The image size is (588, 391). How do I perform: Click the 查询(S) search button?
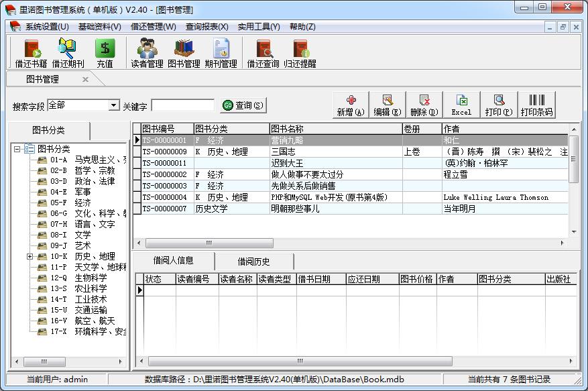point(243,105)
